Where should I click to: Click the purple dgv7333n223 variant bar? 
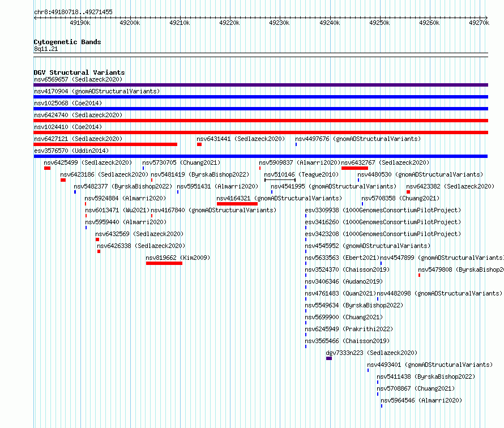(329, 358)
